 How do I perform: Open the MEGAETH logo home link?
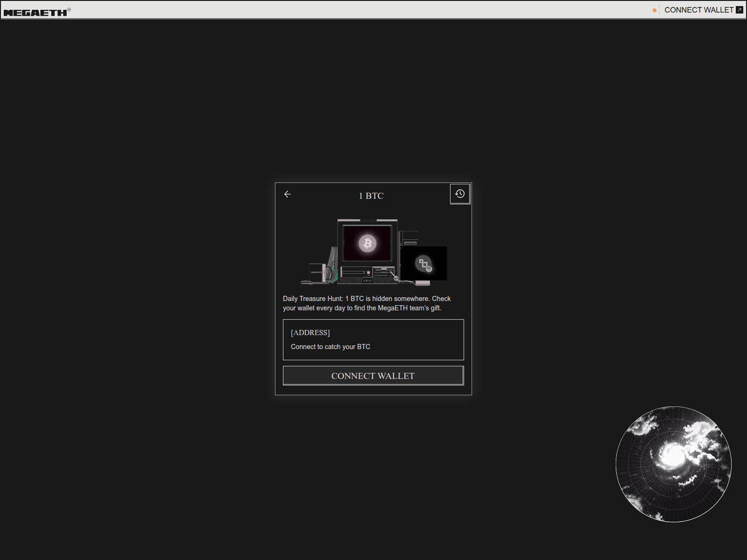[x=36, y=12]
